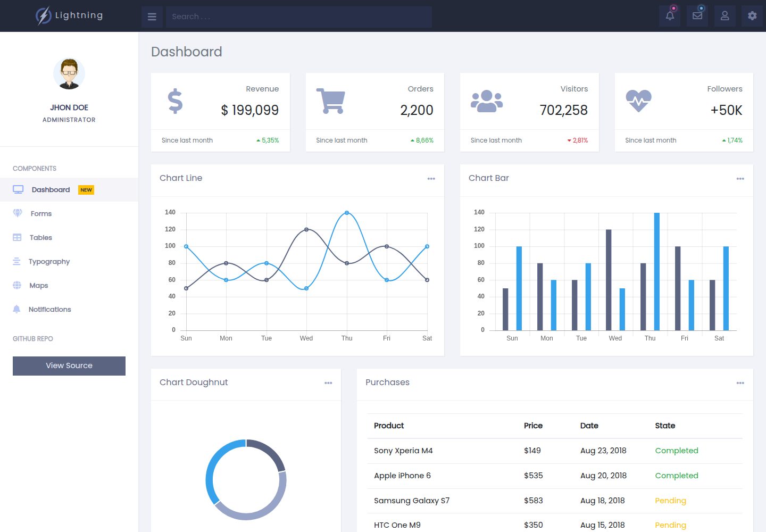Click the NEW badge beside Dashboard

click(86, 190)
